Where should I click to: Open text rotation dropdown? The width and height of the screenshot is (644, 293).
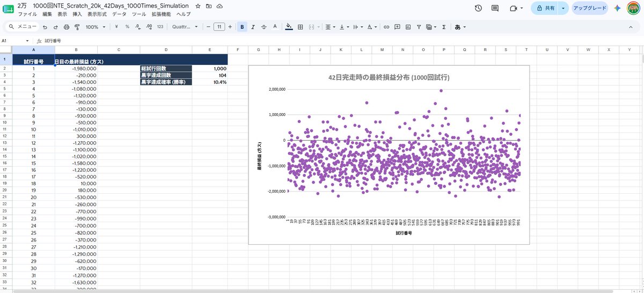click(372, 26)
